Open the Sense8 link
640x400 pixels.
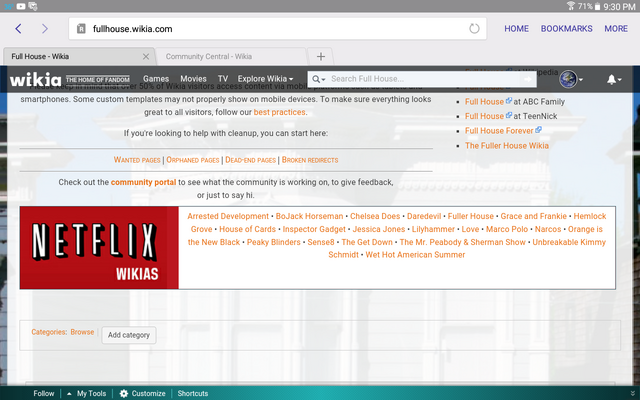tap(321, 242)
